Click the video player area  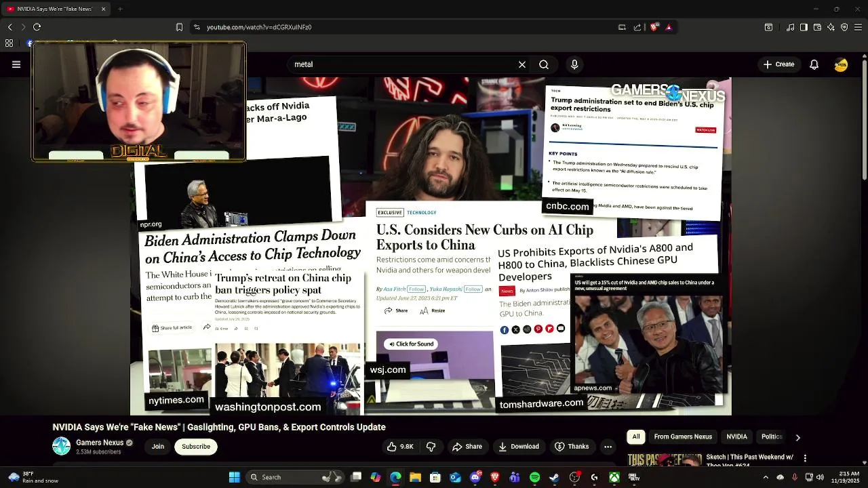(431, 245)
